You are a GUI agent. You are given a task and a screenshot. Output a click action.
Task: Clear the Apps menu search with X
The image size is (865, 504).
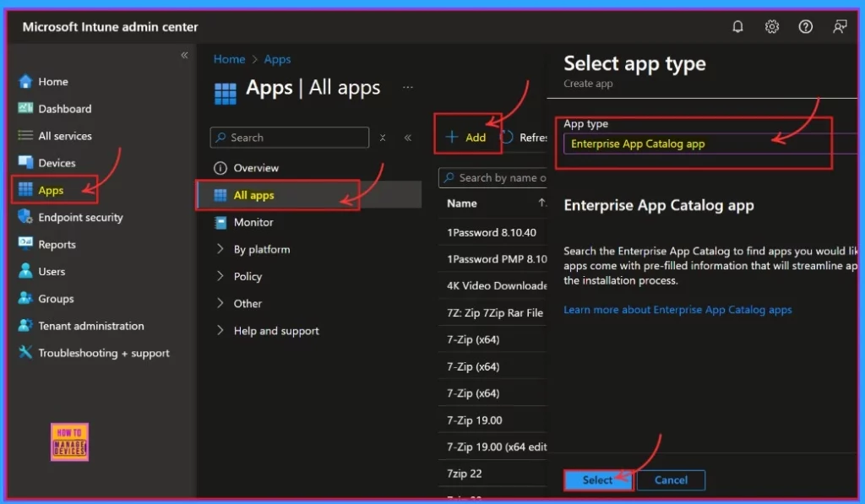[383, 138]
